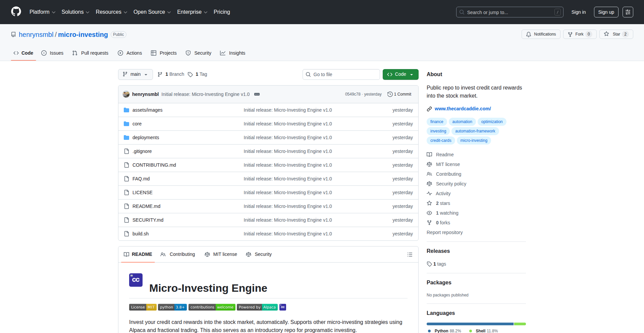Viewport: 644px width, 333px height.
Task: Select the MIT license tab in README
Action: (221, 255)
